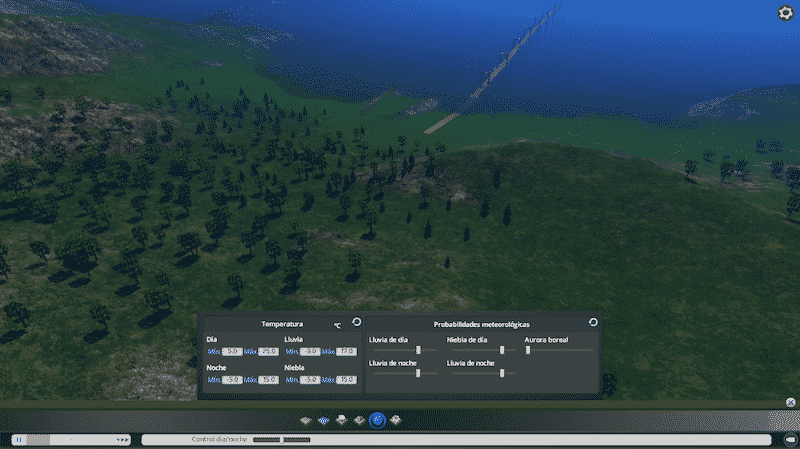Click the Lluvia Máx temperature field

[x=346, y=352]
